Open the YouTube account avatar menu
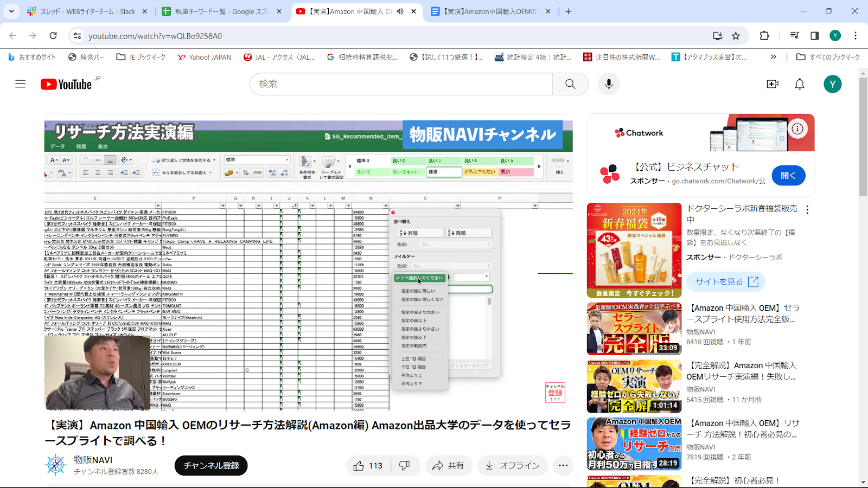 tap(833, 84)
